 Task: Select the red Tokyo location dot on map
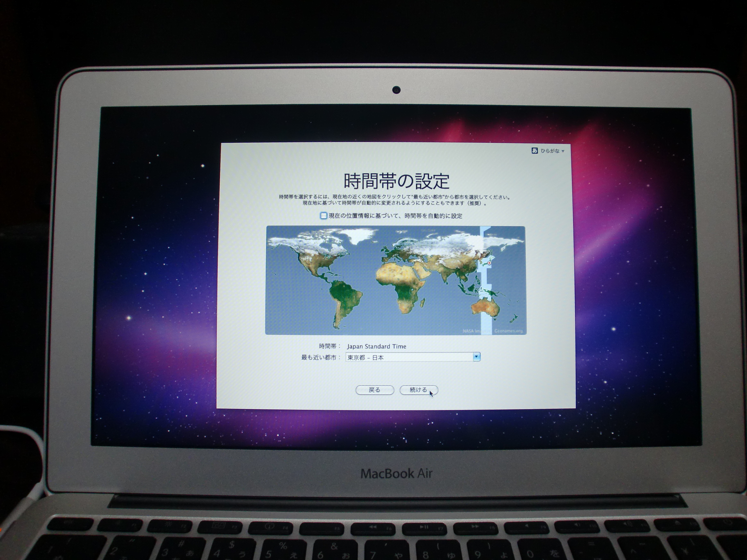click(x=489, y=263)
